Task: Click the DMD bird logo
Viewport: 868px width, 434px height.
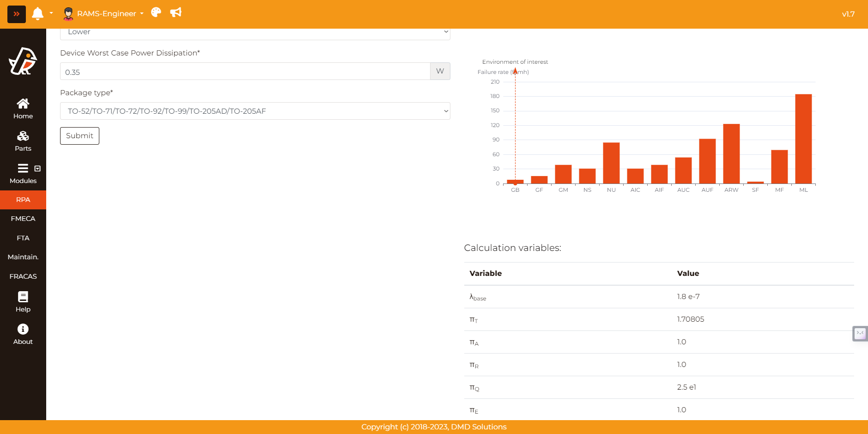Action: pos(23,61)
